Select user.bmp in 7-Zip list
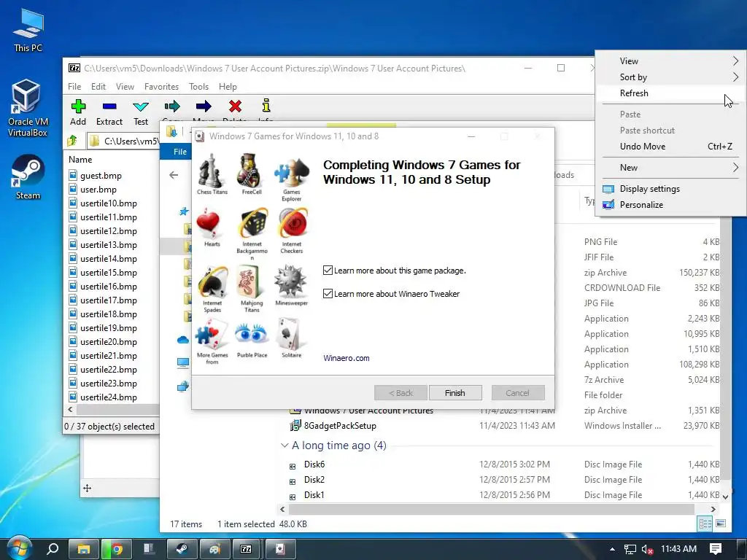Viewport: 747px width, 560px height. (98, 189)
